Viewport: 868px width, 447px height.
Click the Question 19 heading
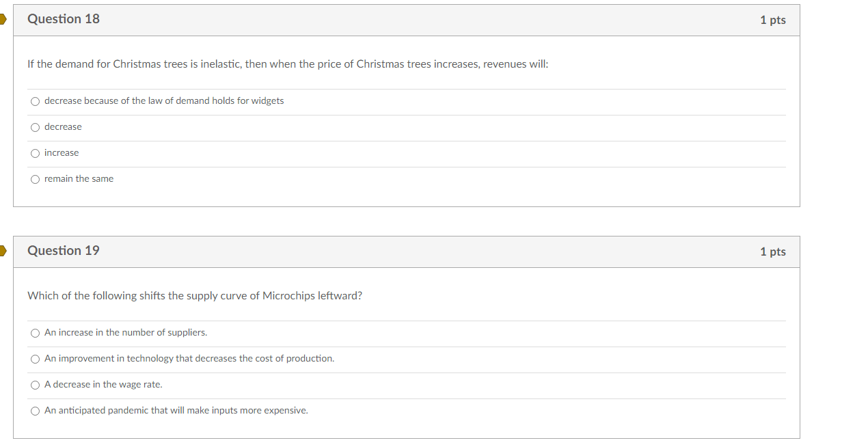(63, 251)
